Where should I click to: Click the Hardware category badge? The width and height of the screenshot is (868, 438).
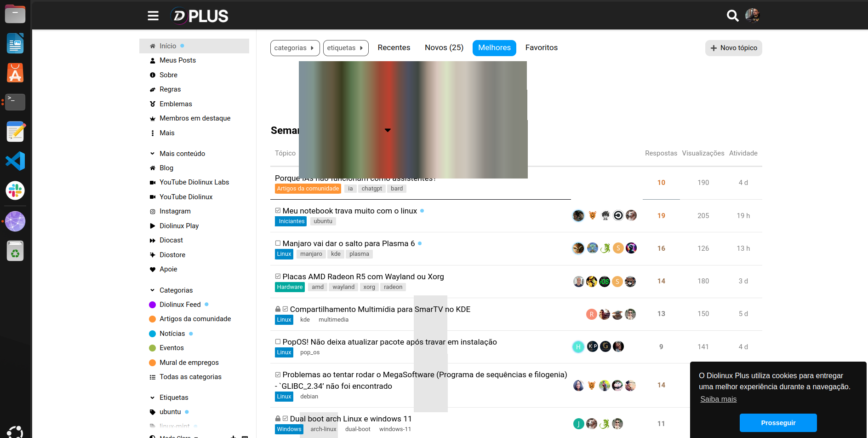pos(290,287)
